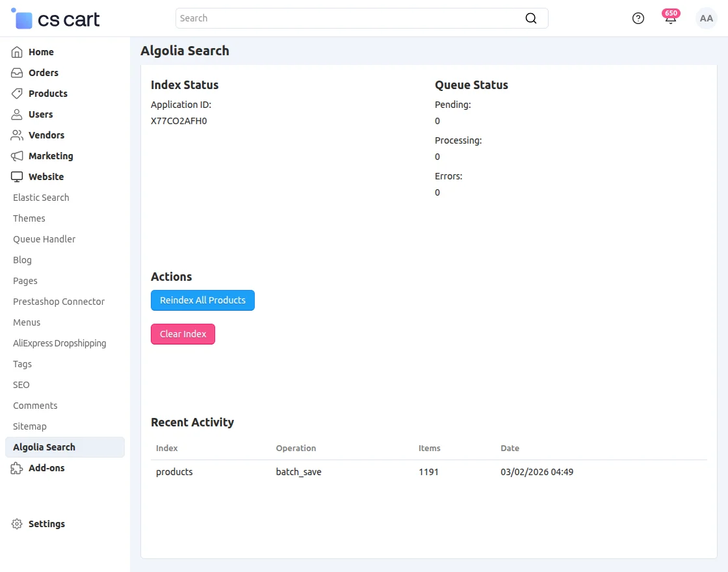This screenshot has height=572, width=728.
Task: Click the Settings gear icon
Action: pos(17,524)
